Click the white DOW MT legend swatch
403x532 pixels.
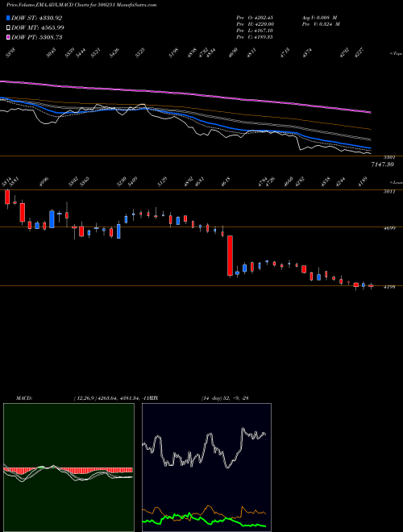pyautogui.click(x=9, y=28)
